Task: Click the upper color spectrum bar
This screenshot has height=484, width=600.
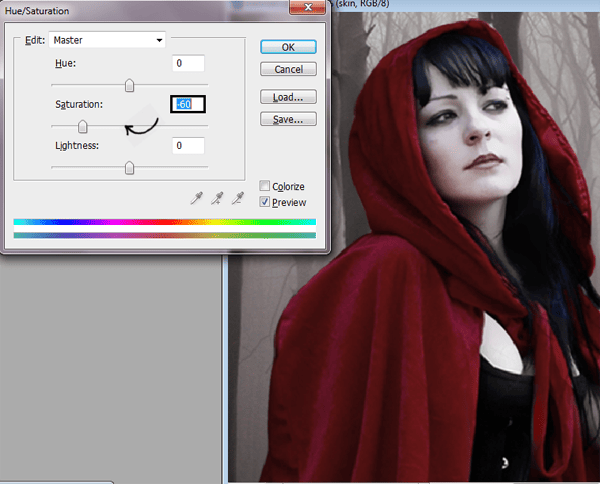Action: 164,222
